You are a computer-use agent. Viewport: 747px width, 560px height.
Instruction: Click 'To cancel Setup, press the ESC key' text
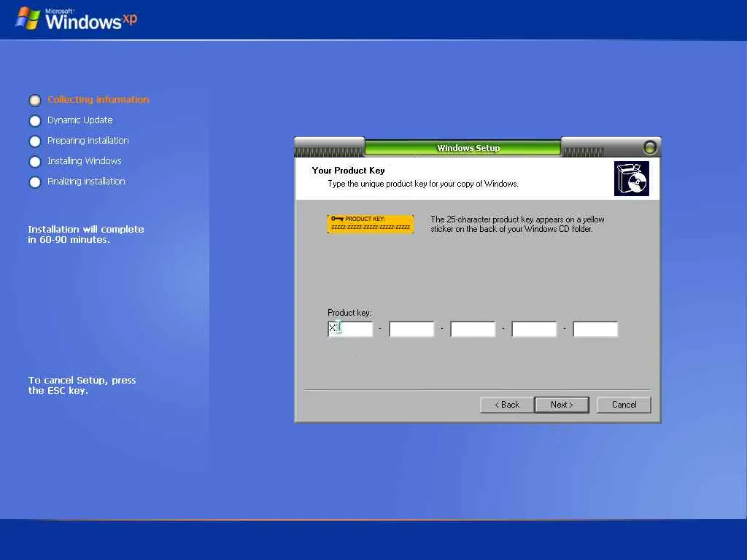(x=82, y=385)
